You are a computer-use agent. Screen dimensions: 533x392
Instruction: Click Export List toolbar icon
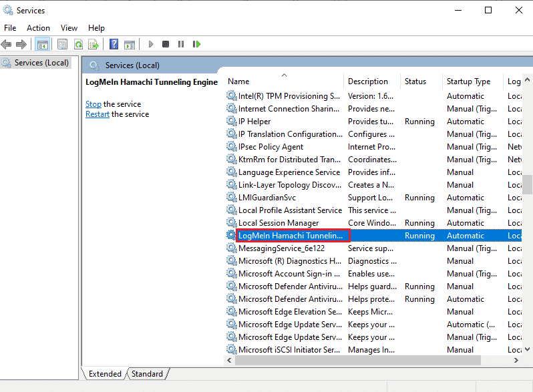[x=93, y=44]
